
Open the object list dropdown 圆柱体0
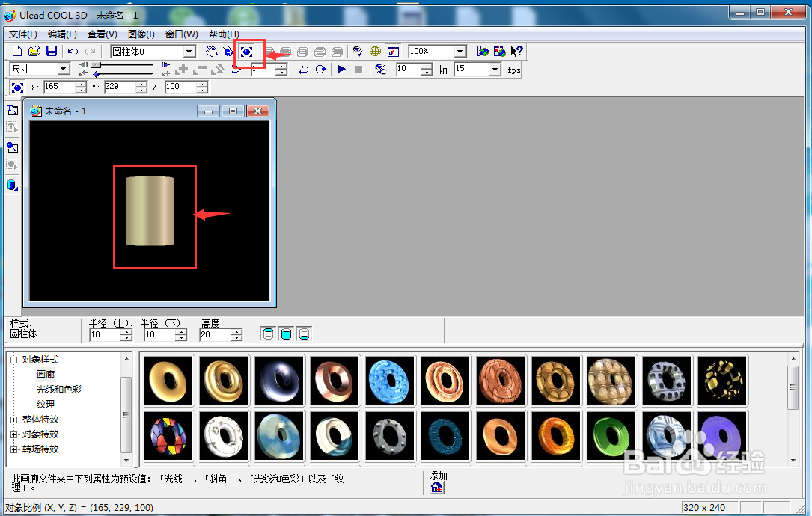click(189, 52)
